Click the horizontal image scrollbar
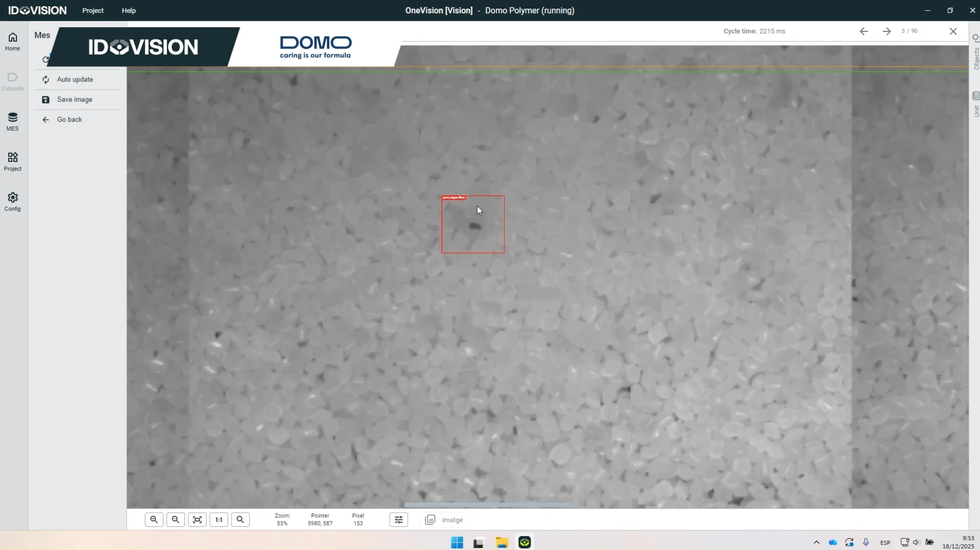The image size is (980, 550). [x=487, y=505]
